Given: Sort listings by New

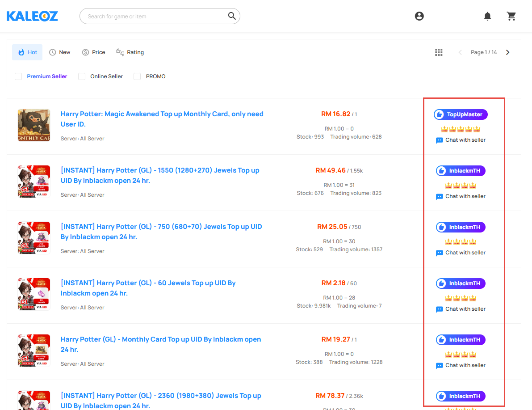Looking at the screenshot, I should pyautogui.click(x=60, y=52).
